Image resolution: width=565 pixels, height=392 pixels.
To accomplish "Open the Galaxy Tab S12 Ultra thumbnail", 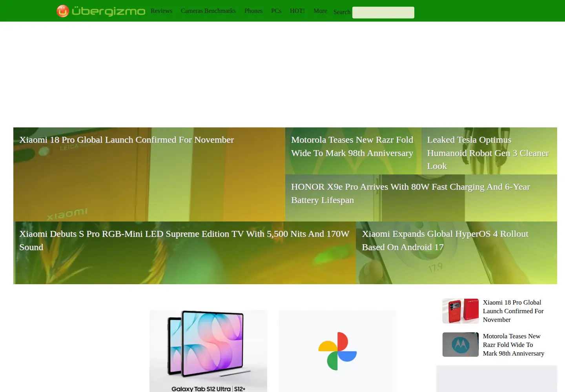I will coord(208,351).
